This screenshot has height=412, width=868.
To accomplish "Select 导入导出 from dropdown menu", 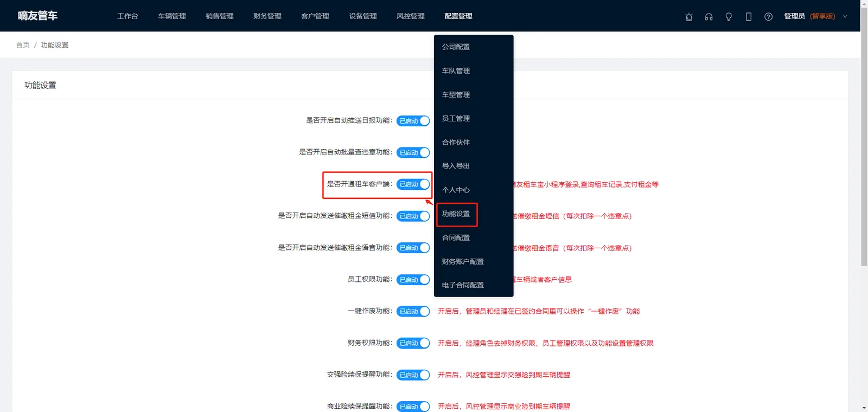I will 474,166.
